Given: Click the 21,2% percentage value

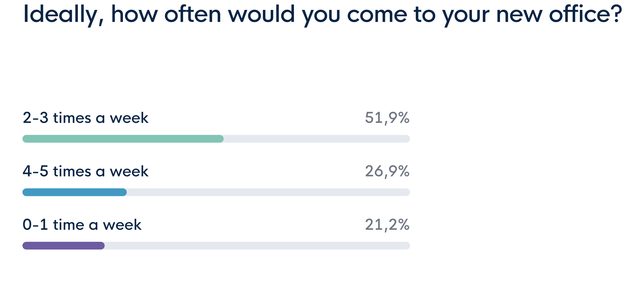Looking at the screenshot, I should pos(387,225).
